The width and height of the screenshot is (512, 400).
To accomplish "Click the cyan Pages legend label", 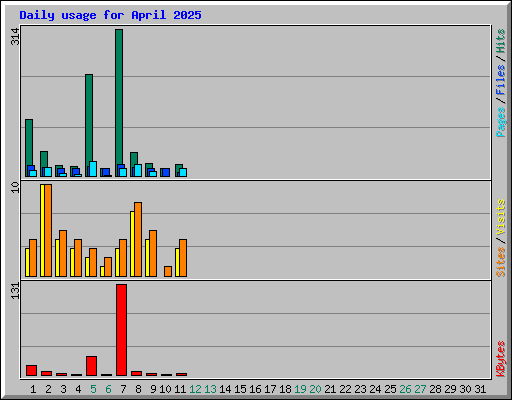I will [500, 122].
